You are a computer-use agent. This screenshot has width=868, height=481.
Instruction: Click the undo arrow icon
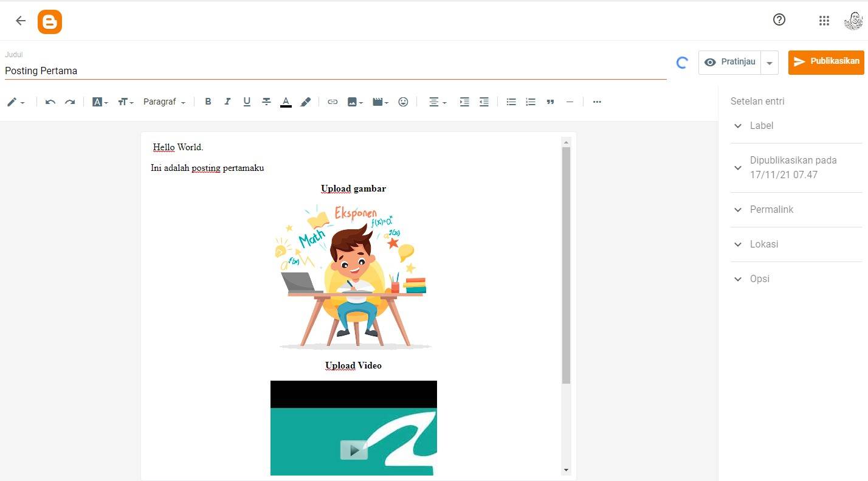point(50,102)
